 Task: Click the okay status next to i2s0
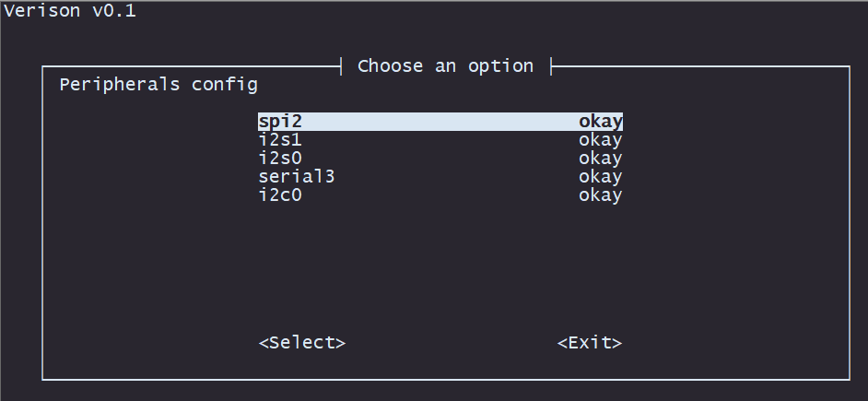601,159
